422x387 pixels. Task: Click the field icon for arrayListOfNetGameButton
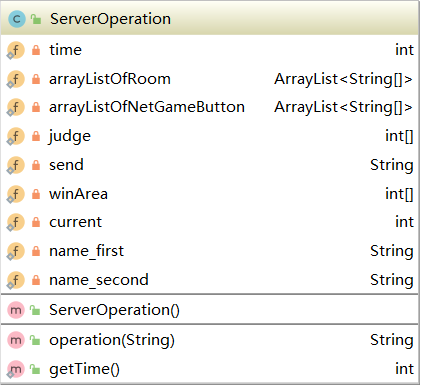(x=15, y=108)
